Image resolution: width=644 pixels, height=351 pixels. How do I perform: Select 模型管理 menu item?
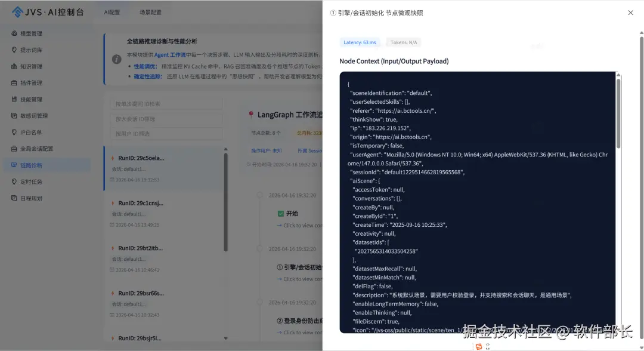(x=48, y=33)
